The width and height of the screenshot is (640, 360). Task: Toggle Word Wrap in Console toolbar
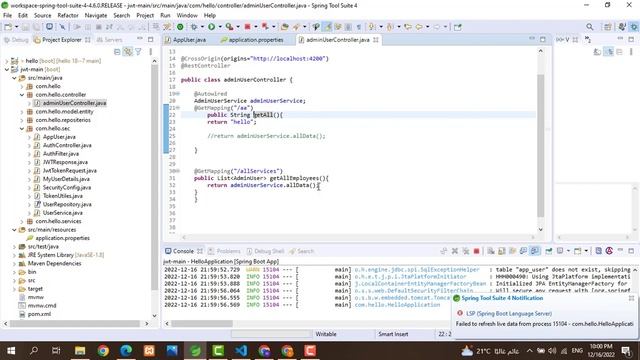point(512,251)
